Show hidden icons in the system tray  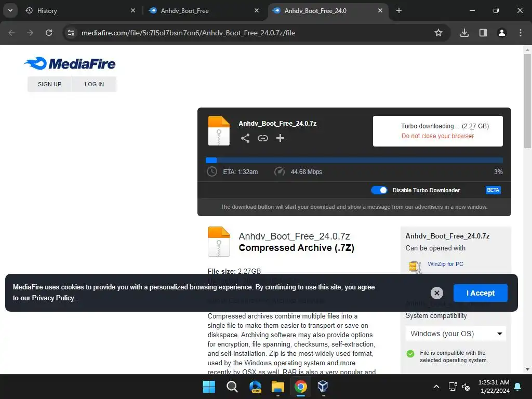[436, 387]
